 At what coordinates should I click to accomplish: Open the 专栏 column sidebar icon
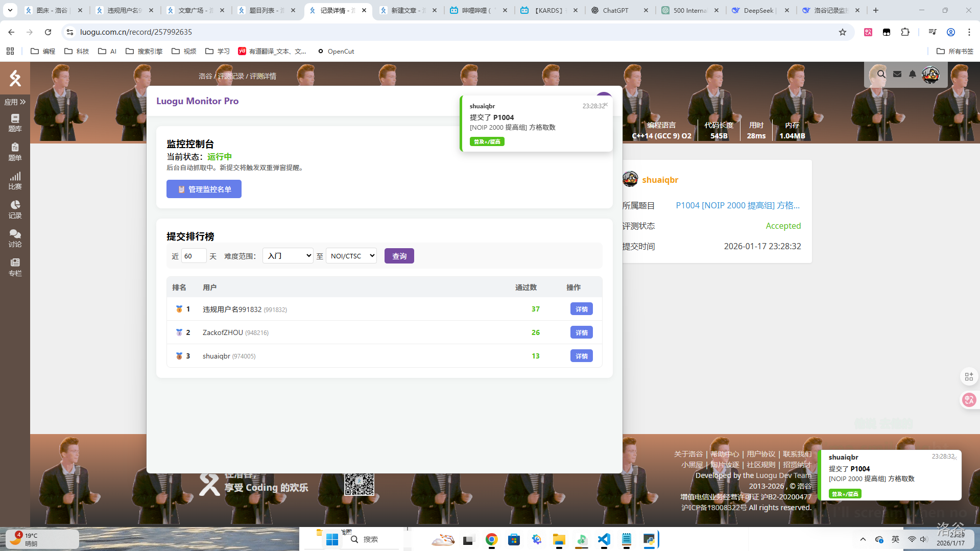[x=15, y=267]
